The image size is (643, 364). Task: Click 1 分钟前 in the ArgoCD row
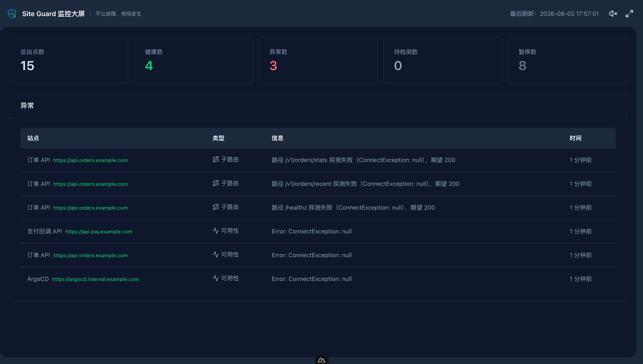pos(580,279)
